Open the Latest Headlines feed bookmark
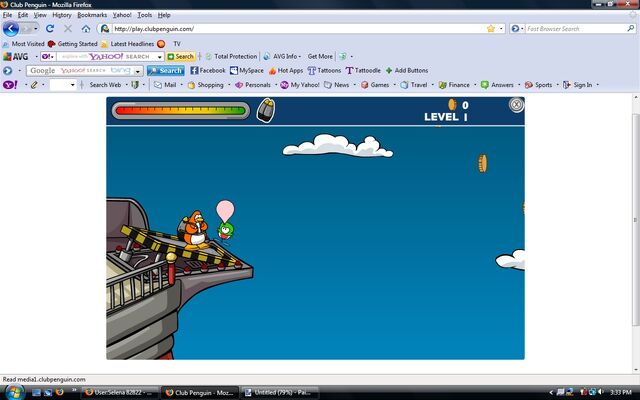The height and width of the screenshot is (400, 640). point(128,44)
